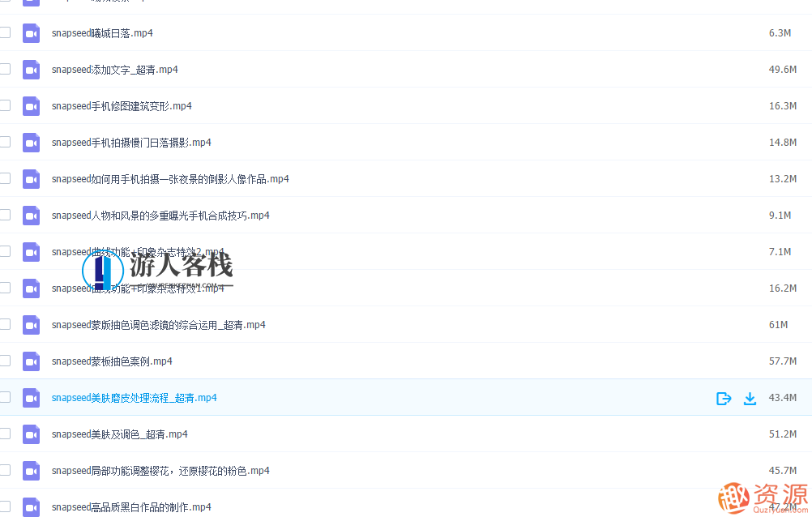Click the video icon beside snapseed局部功能调整樱花 file
Image resolution: width=812 pixels, height=517 pixels.
(x=31, y=471)
